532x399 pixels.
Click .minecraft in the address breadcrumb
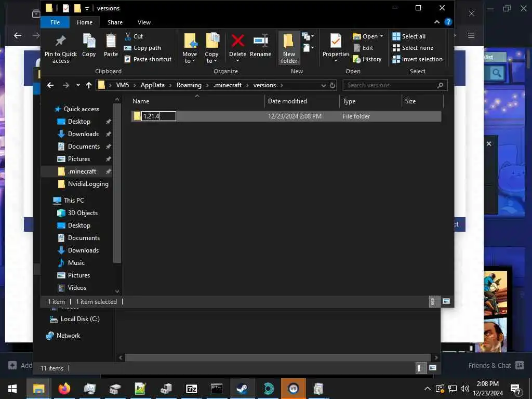228,85
